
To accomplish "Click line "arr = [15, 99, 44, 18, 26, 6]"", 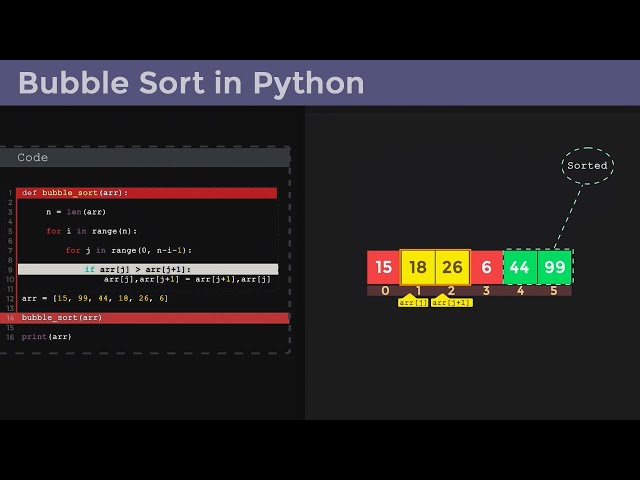I will pyautogui.click(x=95, y=298).
